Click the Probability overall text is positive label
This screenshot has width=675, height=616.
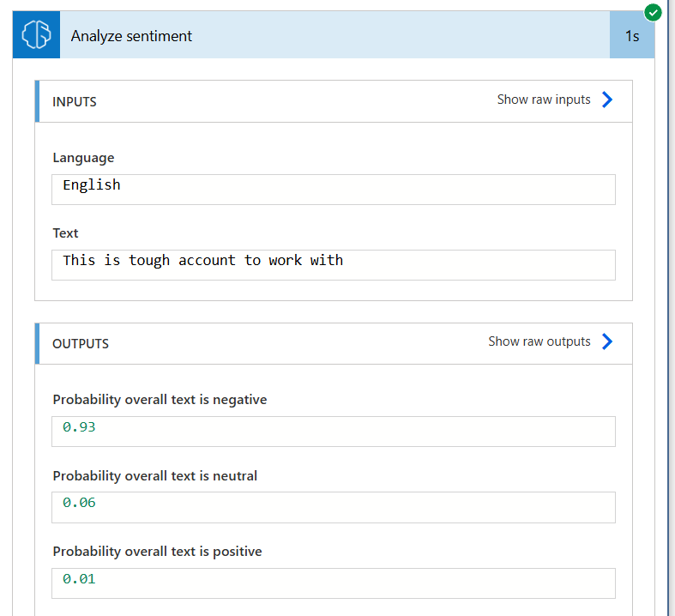pos(157,552)
